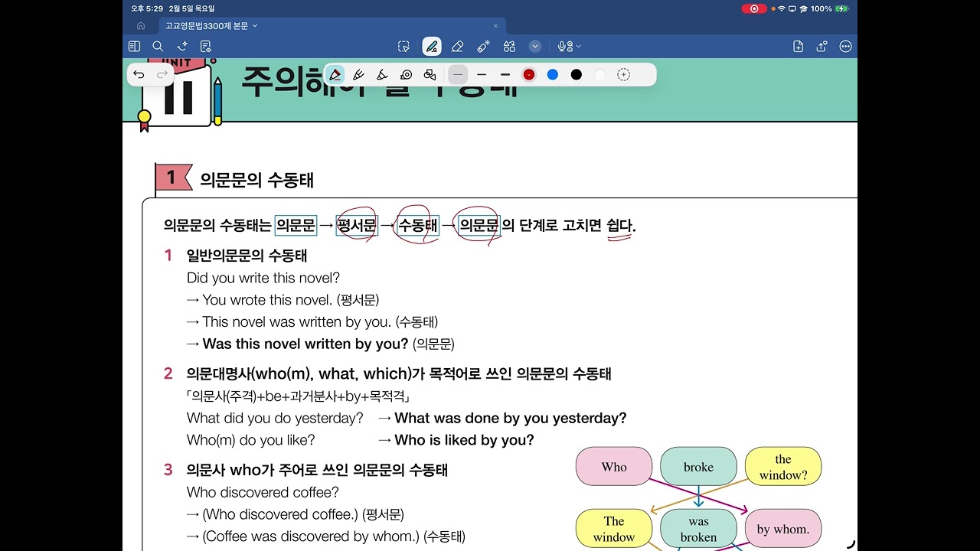Tap the pink by whom. box
980x551 pixels.
point(783,529)
